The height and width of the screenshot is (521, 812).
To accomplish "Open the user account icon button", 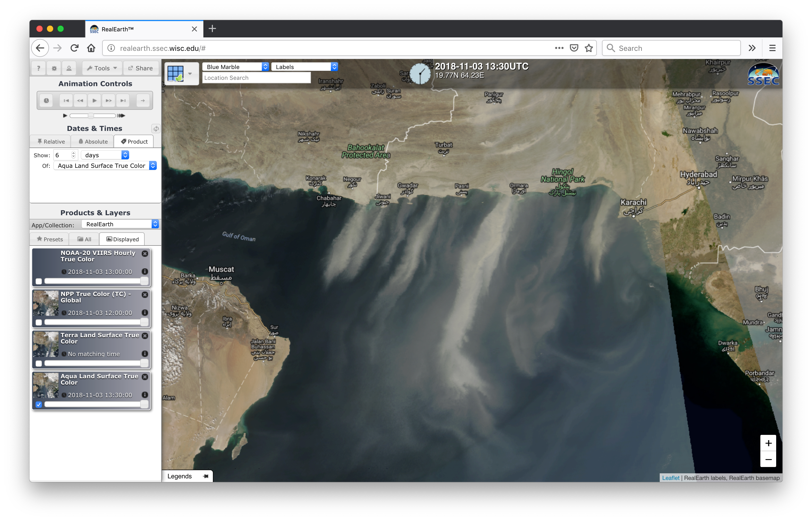I will click(69, 68).
